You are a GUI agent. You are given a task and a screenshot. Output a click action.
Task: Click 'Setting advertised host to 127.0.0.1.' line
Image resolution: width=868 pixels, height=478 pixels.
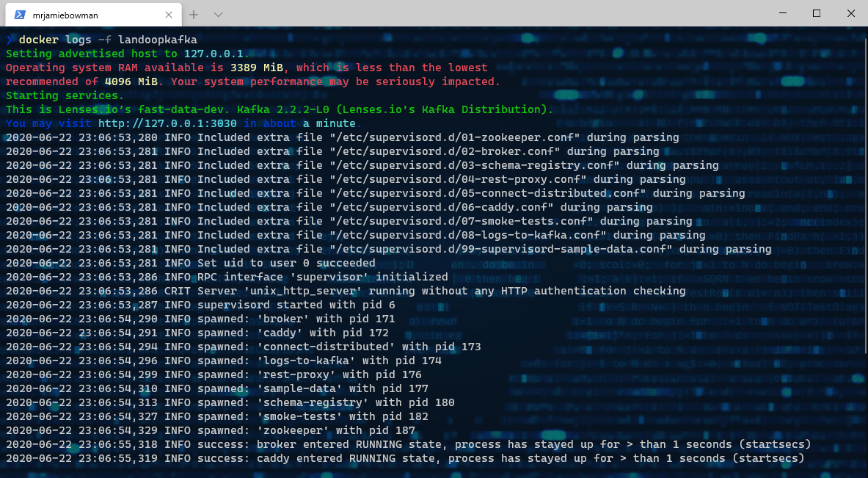tap(128, 54)
